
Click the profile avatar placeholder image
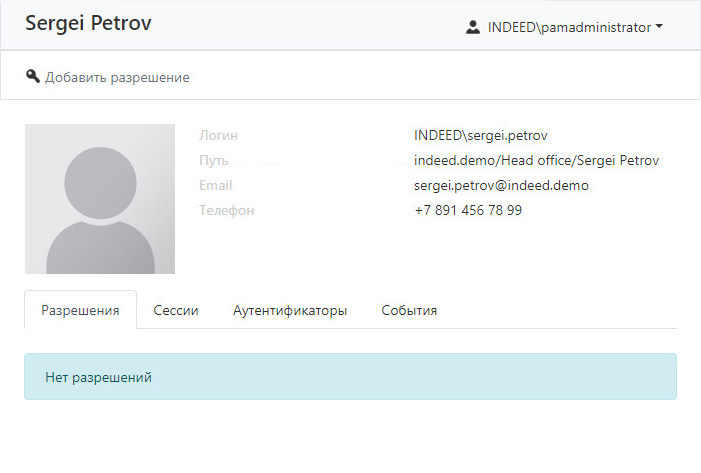pyautogui.click(x=100, y=199)
